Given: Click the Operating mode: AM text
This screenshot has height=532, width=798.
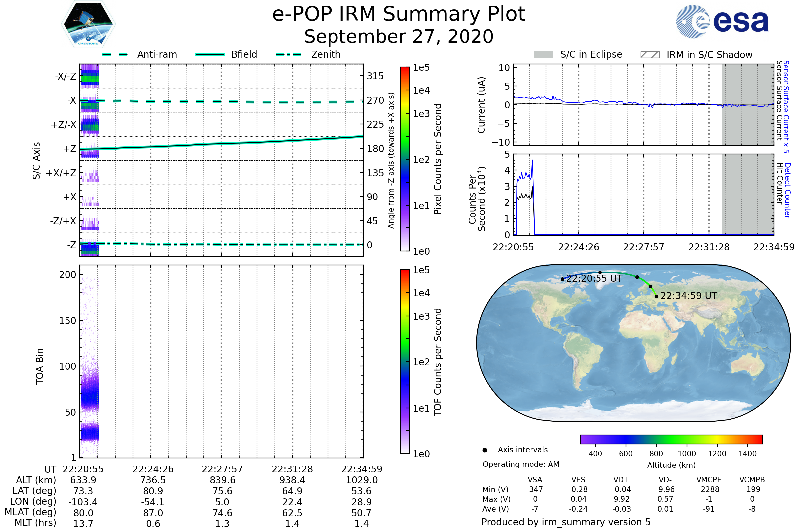Looking at the screenshot, I should (521, 464).
